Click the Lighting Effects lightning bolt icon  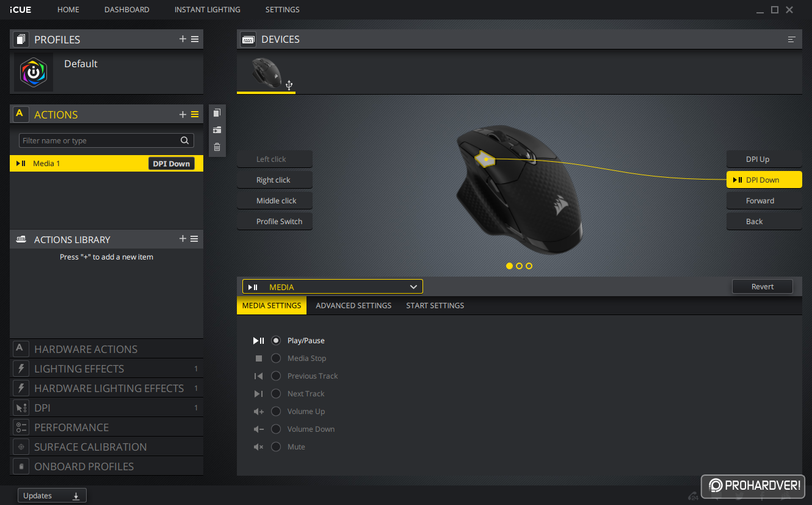pyautogui.click(x=21, y=368)
